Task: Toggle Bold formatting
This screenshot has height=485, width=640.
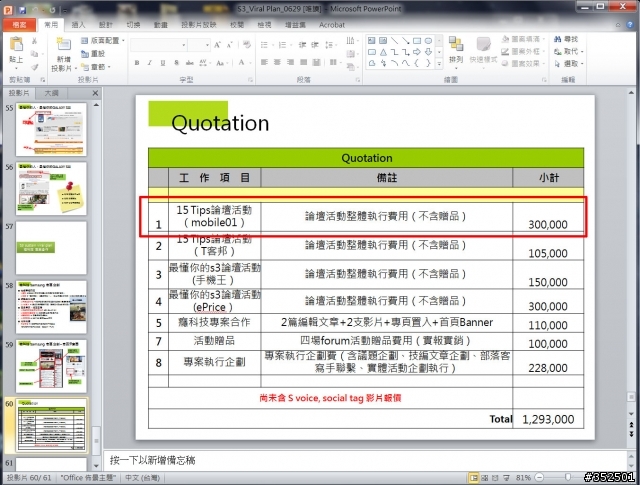Action: click(137, 62)
